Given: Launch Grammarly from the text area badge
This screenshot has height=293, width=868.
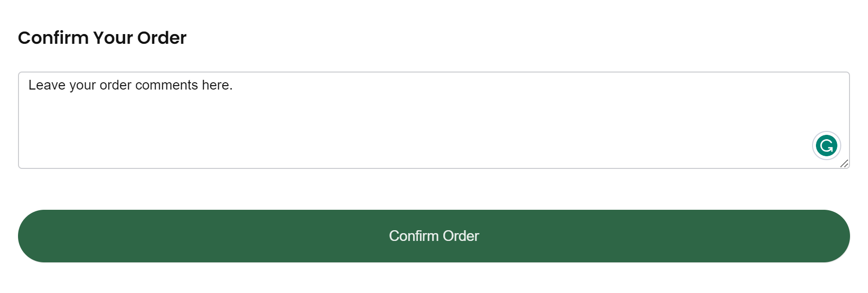Looking at the screenshot, I should click(x=826, y=146).
